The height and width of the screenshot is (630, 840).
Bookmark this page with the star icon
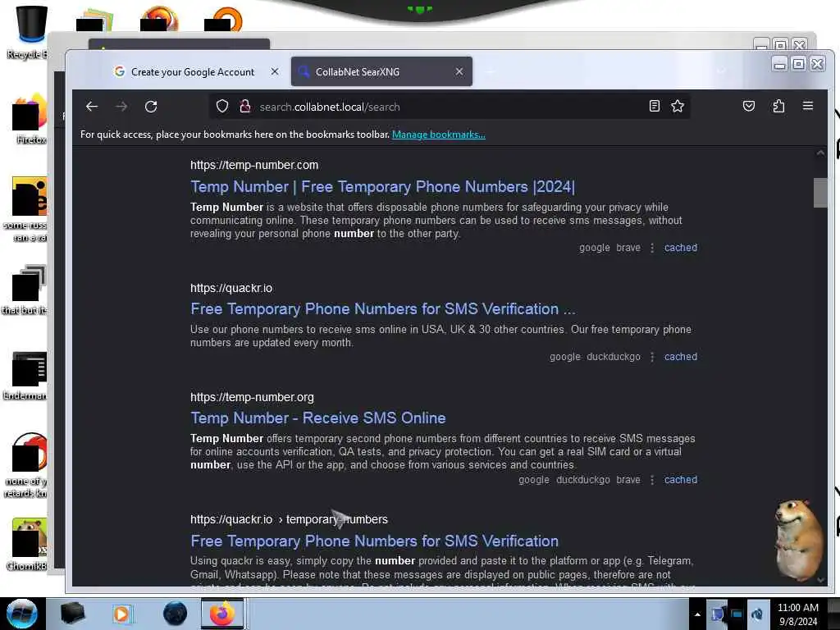[x=677, y=106]
